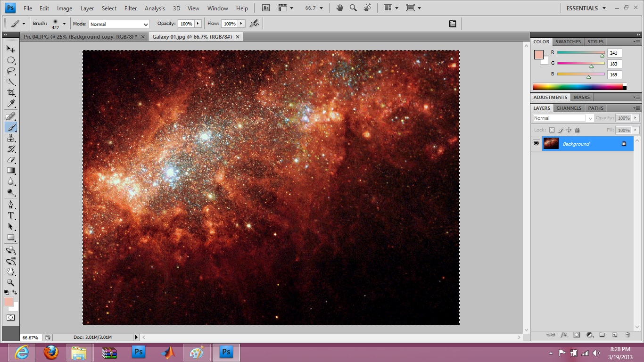The height and width of the screenshot is (362, 644).
Task: Switch to the Channels tab
Action: [569, 108]
